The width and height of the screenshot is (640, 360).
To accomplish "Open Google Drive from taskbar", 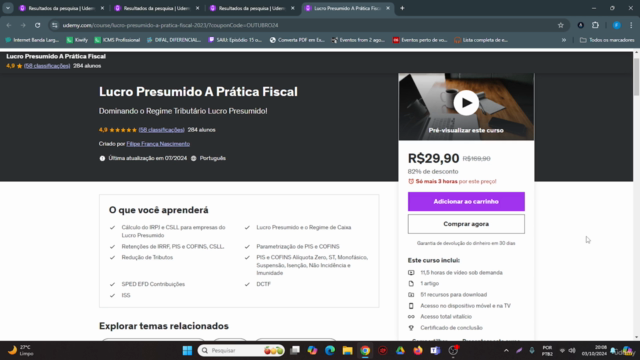I will [400, 350].
